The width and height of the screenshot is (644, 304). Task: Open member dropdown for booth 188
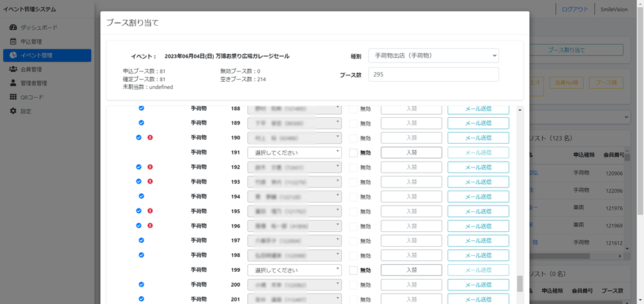click(294, 109)
